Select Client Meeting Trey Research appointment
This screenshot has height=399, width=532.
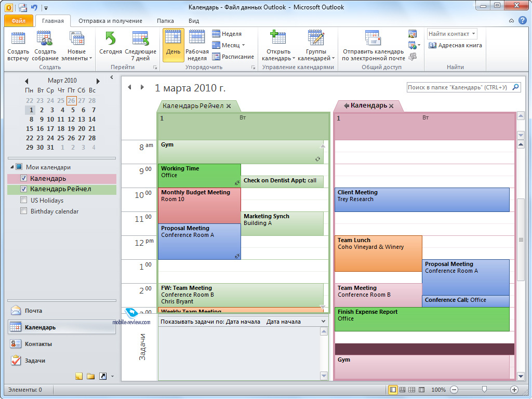point(422,200)
